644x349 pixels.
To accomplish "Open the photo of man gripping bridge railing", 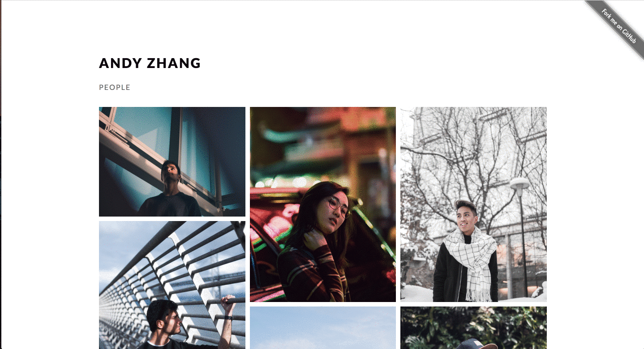I will pos(172,285).
